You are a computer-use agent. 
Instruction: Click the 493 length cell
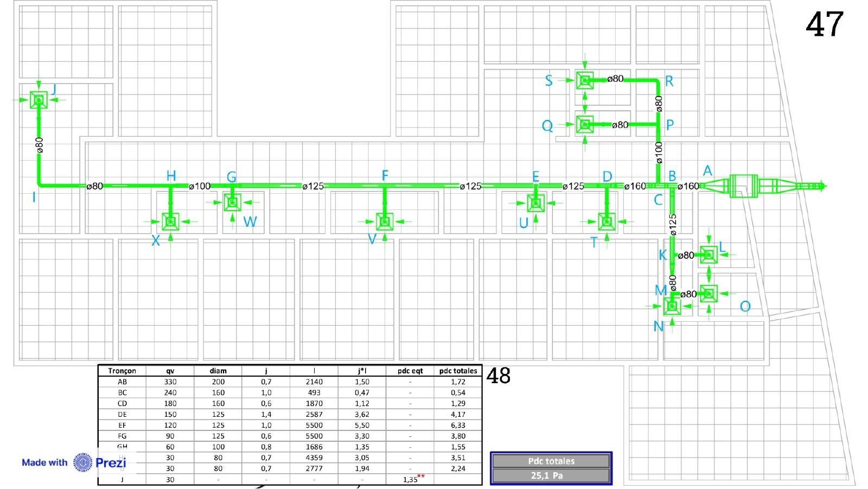[314, 392]
